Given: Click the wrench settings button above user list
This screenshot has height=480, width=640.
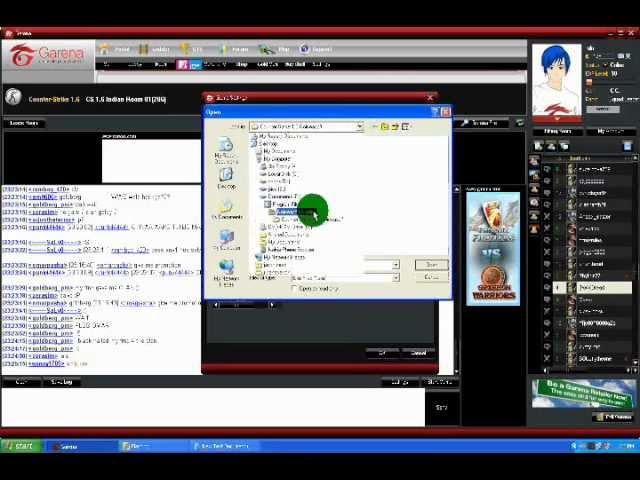Looking at the screenshot, I should tap(484, 123).
